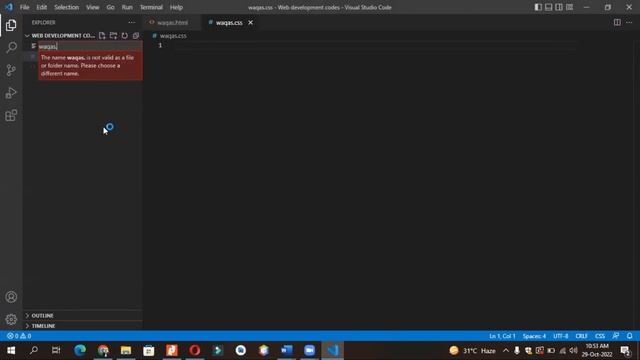Change indentation via Spaces: 4
The height and width of the screenshot is (360, 640).
point(534,336)
